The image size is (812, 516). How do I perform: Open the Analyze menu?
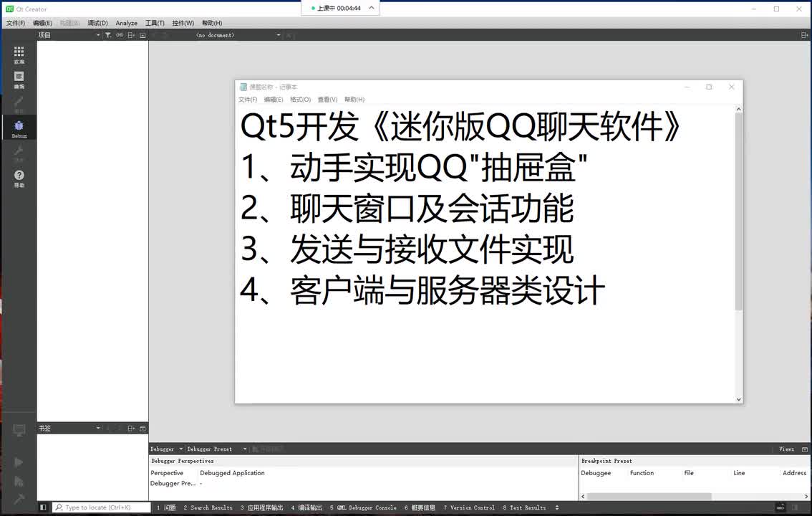[126, 23]
